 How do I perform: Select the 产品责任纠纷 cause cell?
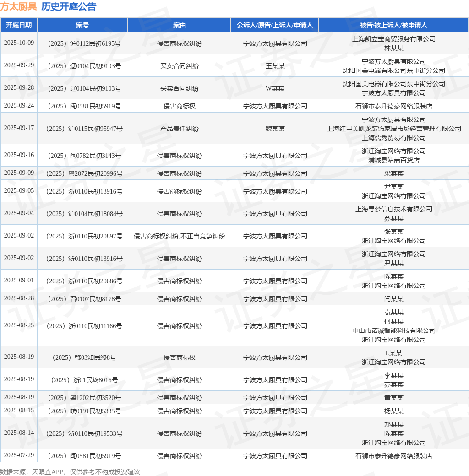click(x=179, y=129)
